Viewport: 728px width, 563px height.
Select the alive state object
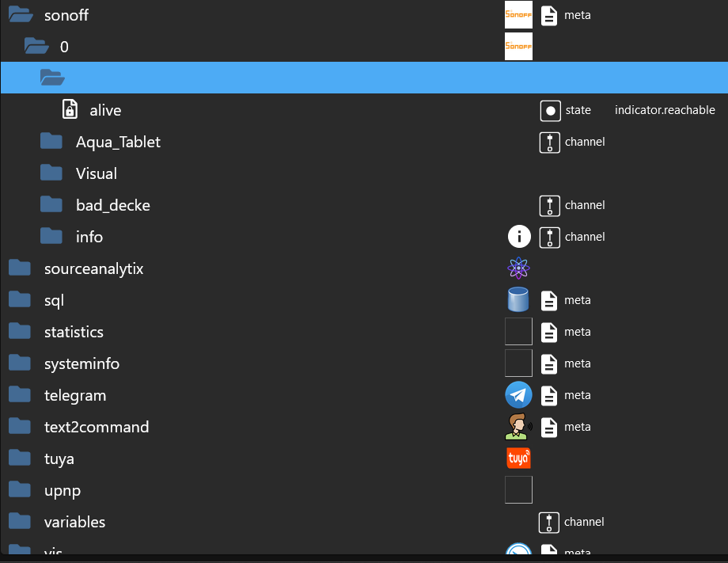click(105, 110)
